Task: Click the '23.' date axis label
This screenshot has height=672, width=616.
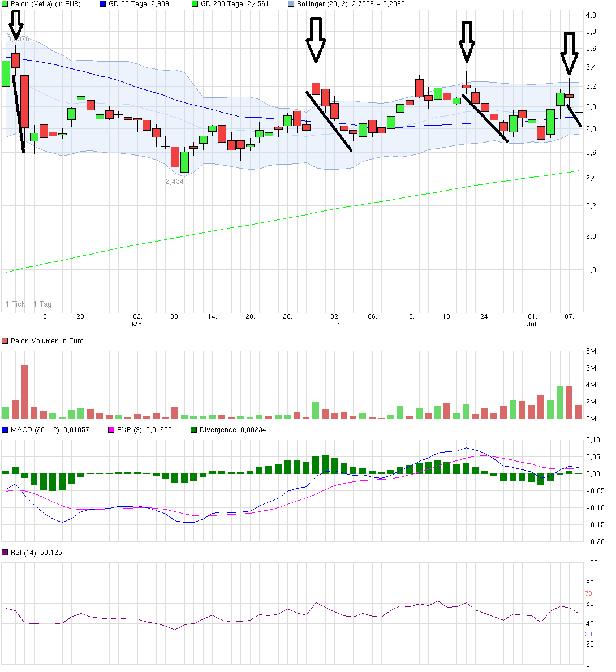Action: click(x=81, y=317)
